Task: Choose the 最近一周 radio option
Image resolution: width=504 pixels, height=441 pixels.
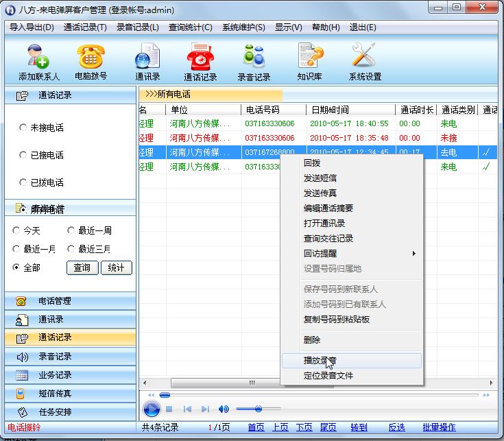Action: [x=71, y=231]
